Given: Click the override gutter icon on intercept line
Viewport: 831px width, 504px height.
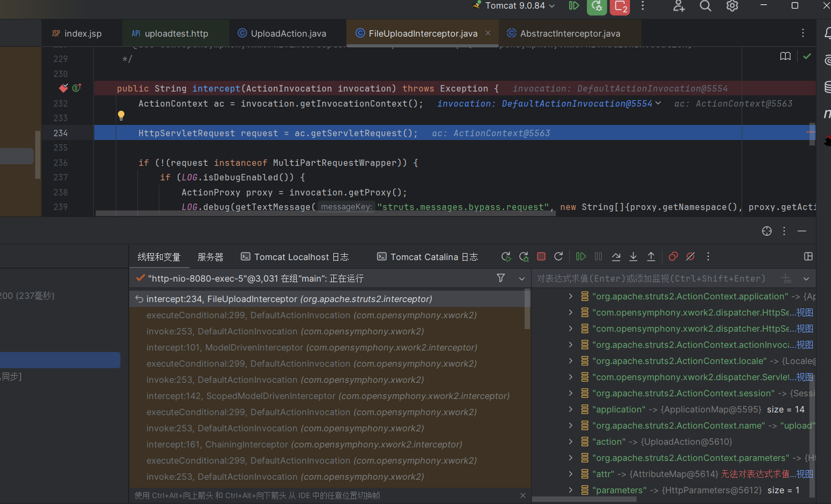Looking at the screenshot, I should click(x=76, y=87).
